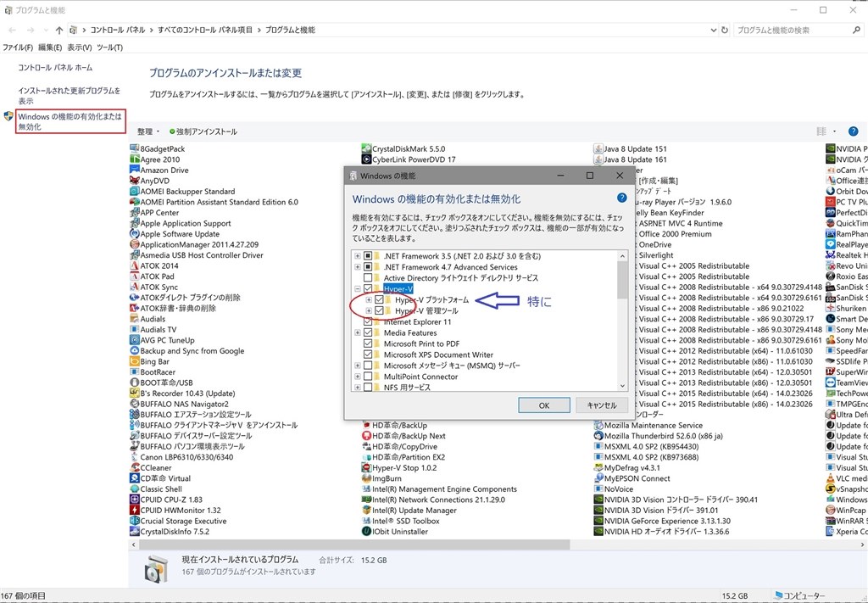This screenshot has width=868, height=603.
Task: Click the AOMEI Backupper Standard icon
Action: tap(134, 191)
